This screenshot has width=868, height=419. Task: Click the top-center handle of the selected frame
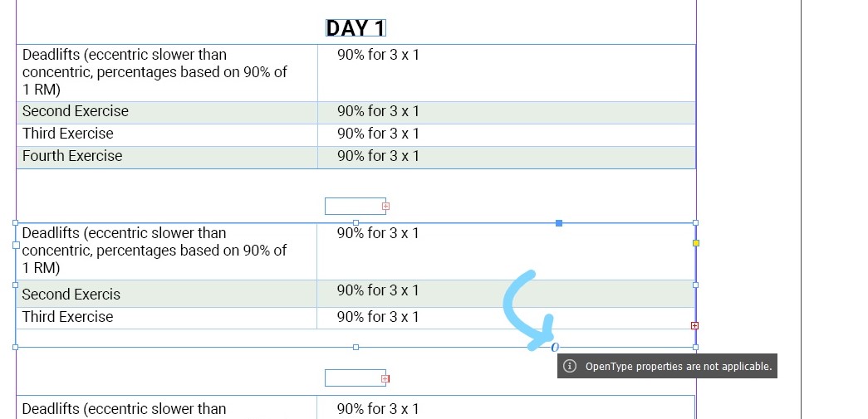click(x=356, y=222)
